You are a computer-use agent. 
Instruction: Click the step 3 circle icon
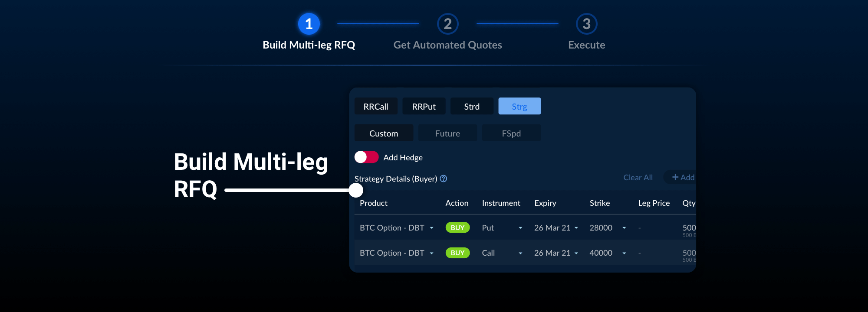coord(586,24)
